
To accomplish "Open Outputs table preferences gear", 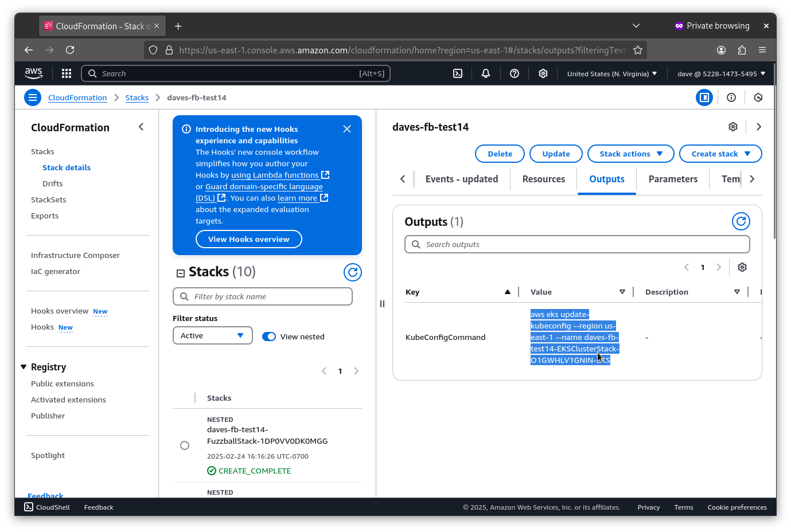I will click(742, 267).
